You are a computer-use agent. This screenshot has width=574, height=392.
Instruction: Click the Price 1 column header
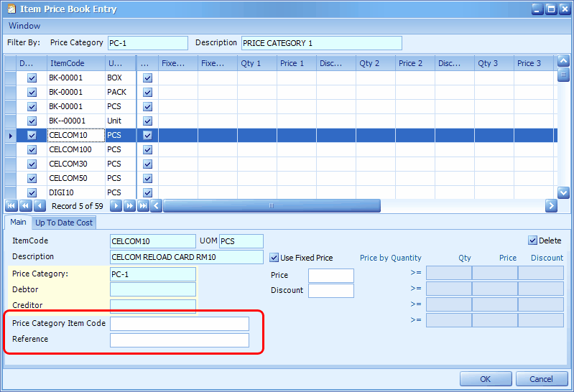tap(297, 63)
